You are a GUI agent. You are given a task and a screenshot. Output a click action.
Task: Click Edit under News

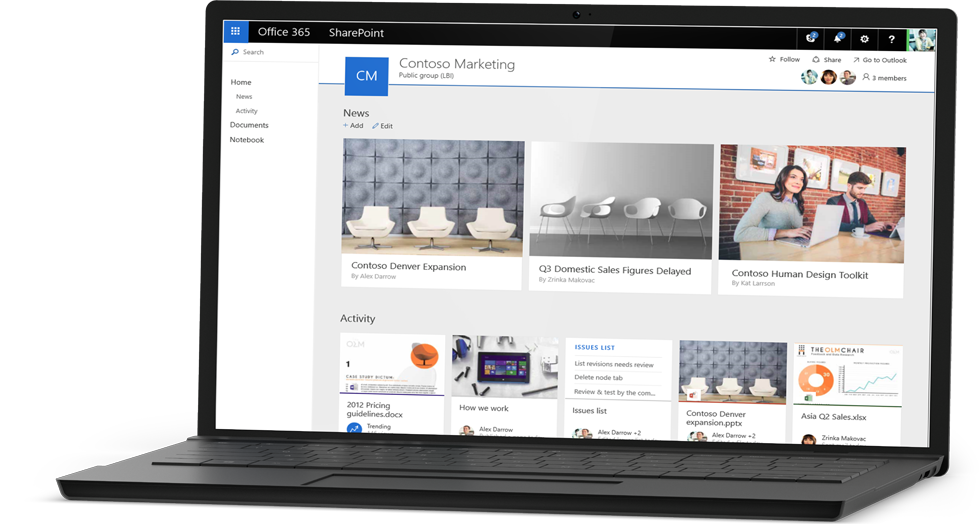(386, 126)
